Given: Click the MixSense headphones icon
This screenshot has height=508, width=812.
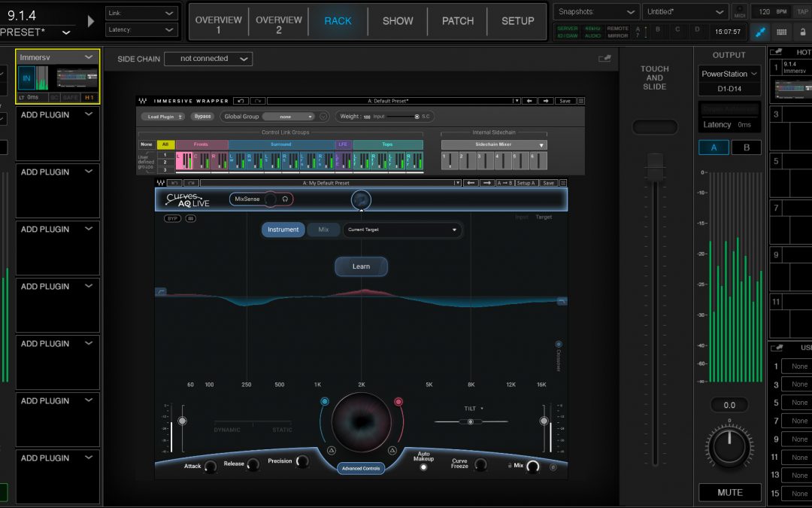Looking at the screenshot, I should [x=285, y=199].
